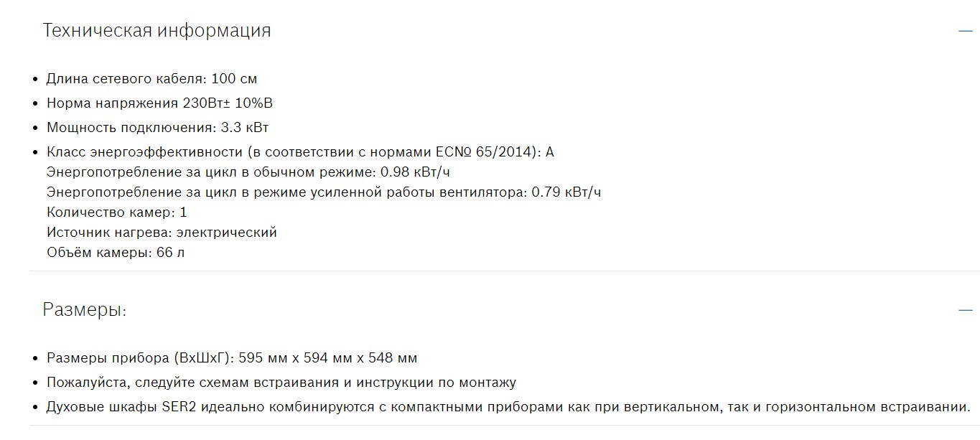Click the 100 см cable length value
The height and width of the screenshot is (440, 980).
pyautogui.click(x=234, y=79)
